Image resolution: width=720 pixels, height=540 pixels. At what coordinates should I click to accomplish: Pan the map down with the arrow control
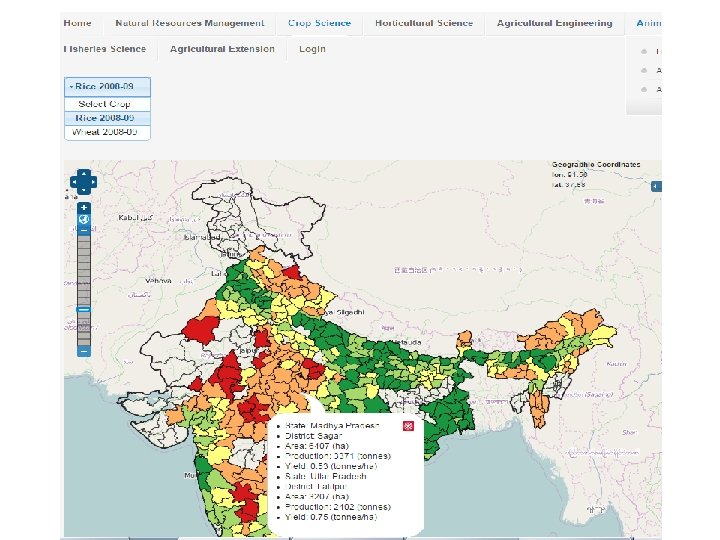84,190
